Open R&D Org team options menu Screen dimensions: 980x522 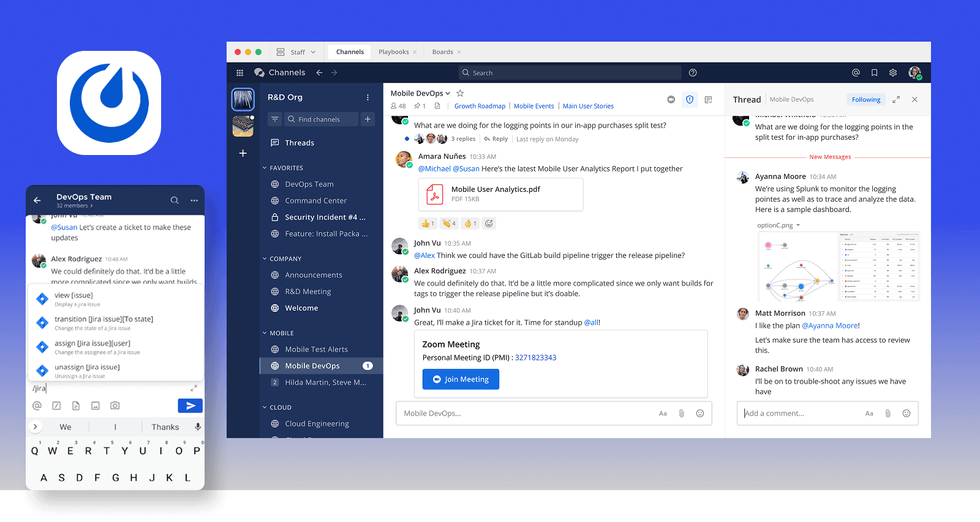pos(367,97)
